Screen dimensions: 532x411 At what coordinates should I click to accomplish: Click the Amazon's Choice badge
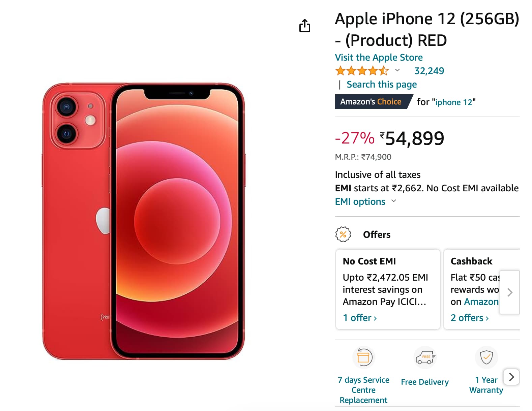tap(374, 102)
